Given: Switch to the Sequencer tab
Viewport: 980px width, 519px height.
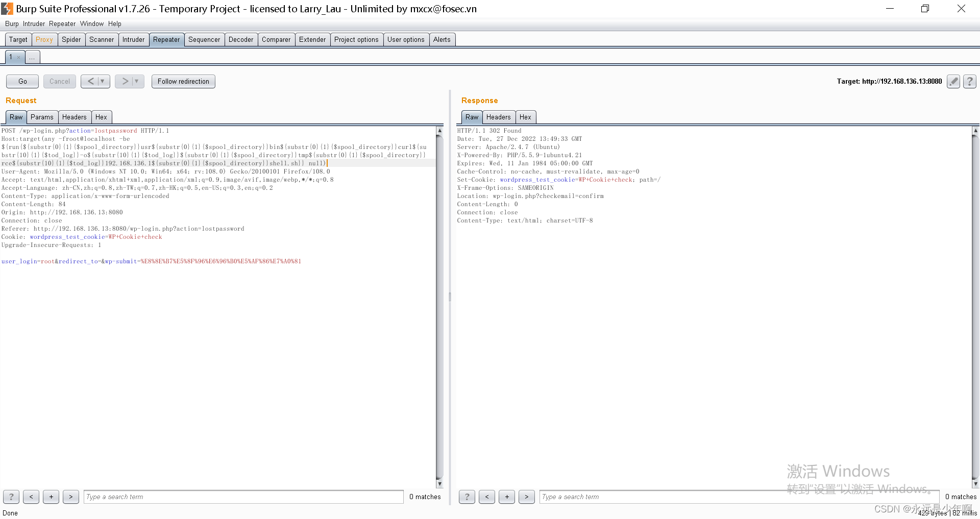Looking at the screenshot, I should tap(204, 39).
